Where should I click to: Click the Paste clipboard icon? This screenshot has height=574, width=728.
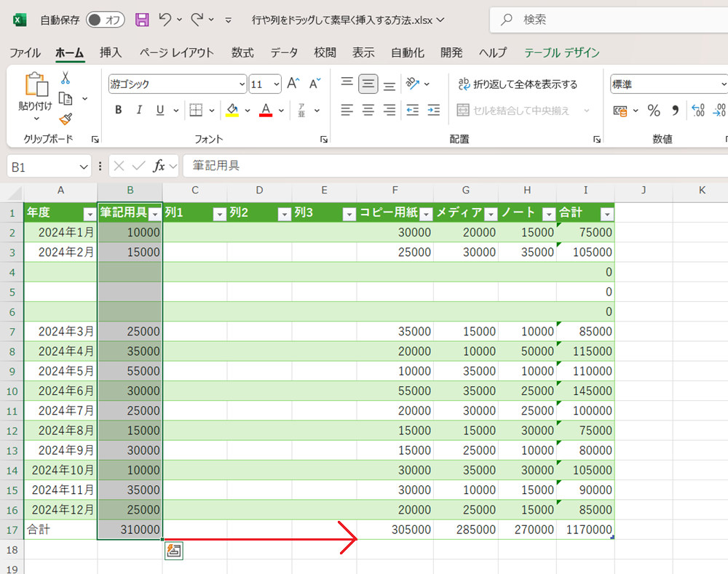[36, 84]
